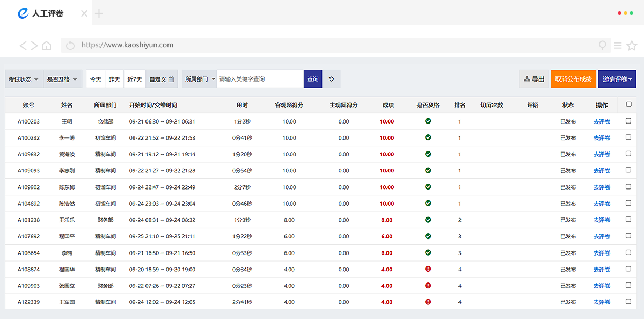Screen dimensions: 644x319
Task: Filter results by 近7天
Action: (135, 79)
